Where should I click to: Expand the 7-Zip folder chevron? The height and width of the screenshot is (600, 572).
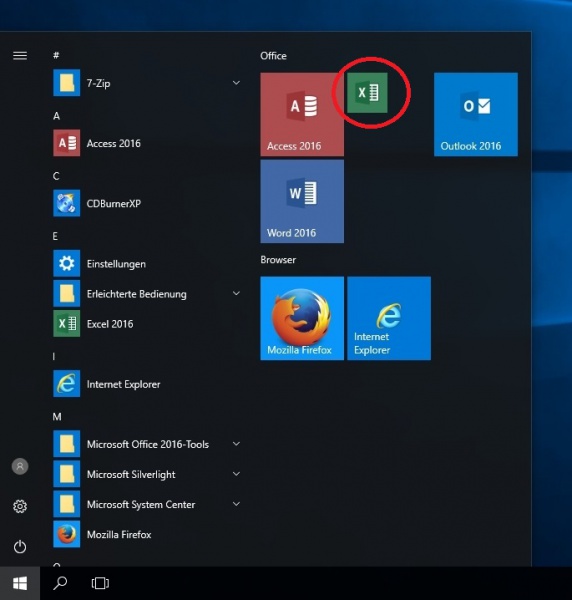pyautogui.click(x=236, y=83)
